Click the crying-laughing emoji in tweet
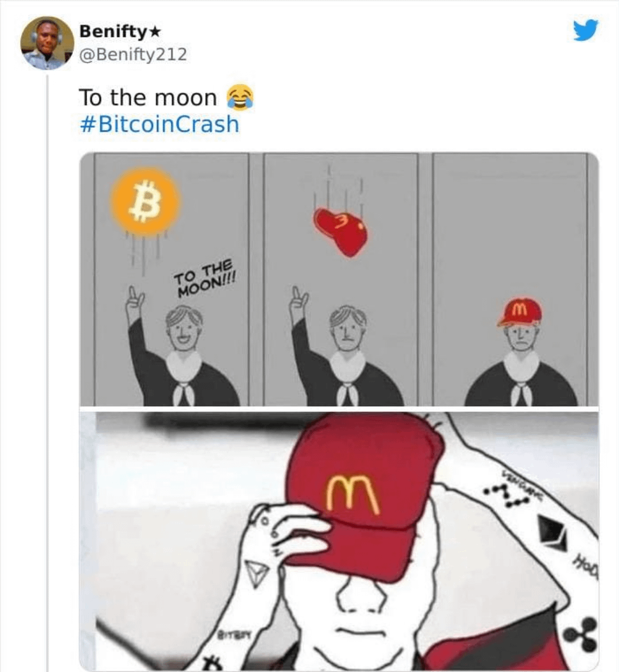Screen dimensions: 619x672 click(x=240, y=97)
